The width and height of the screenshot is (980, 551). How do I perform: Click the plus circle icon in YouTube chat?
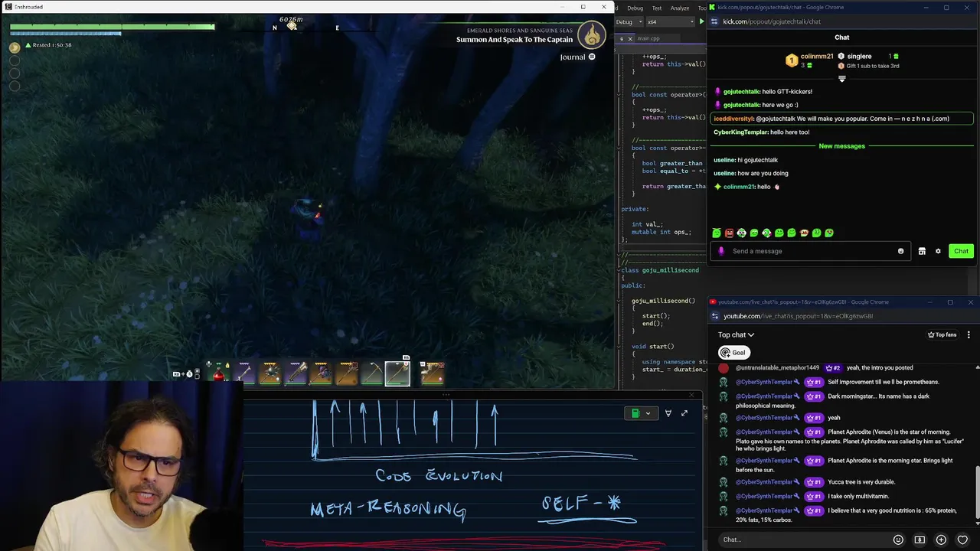pyautogui.click(x=941, y=540)
